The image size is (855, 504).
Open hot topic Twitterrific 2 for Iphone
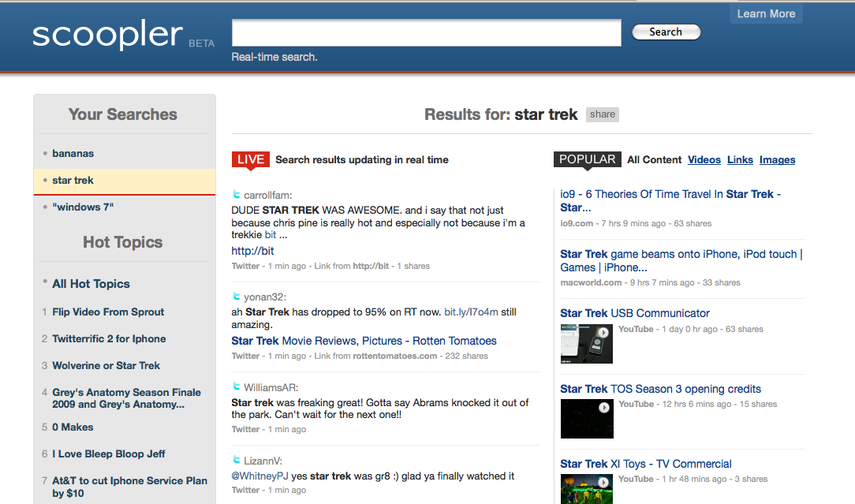[x=109, y=338]
